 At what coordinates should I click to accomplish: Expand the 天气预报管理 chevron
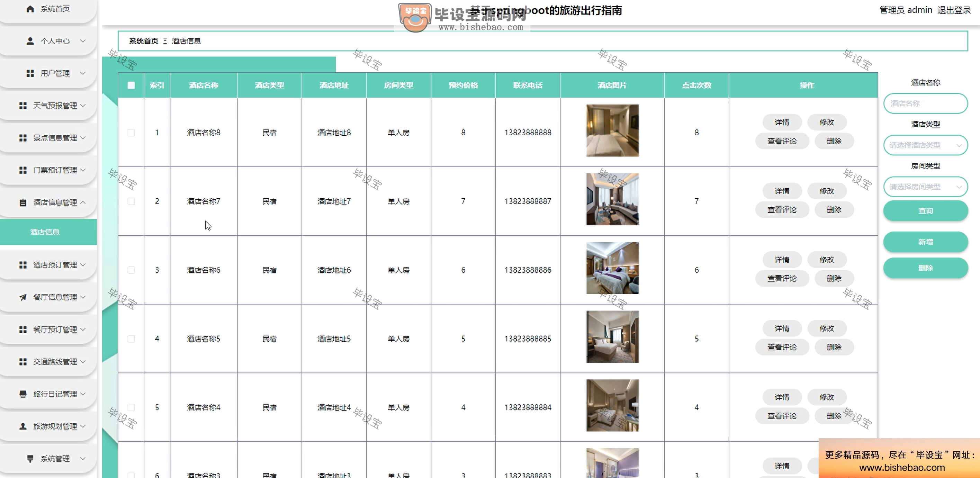click(x=83, y=106)
